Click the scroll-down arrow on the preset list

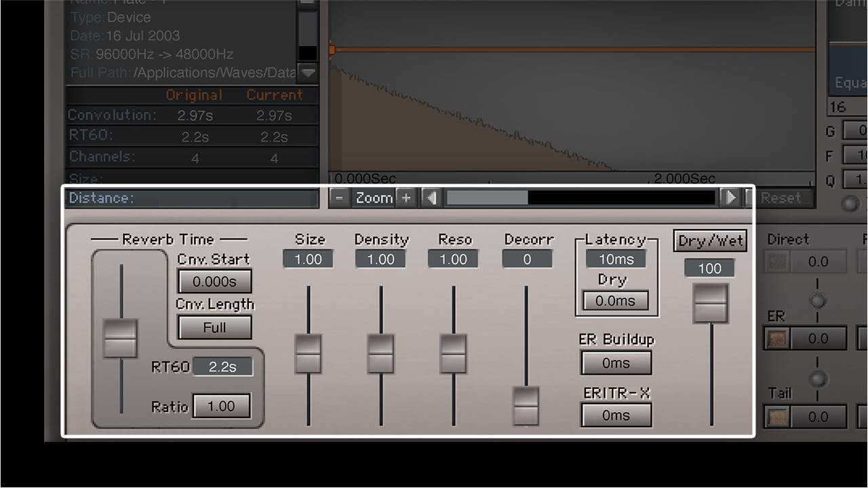pyautogui.click(x=308, y=73)
